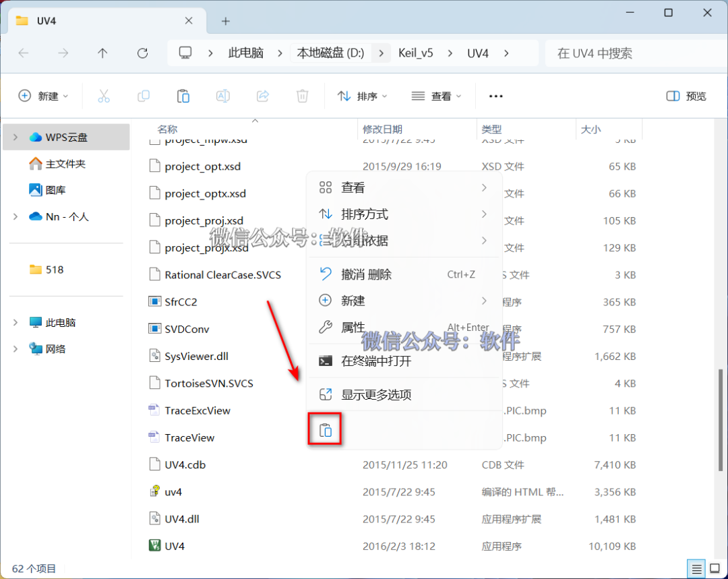Choose 撤消 删除 in context menu
Viewport: 728px width, 579px height.
404,274
